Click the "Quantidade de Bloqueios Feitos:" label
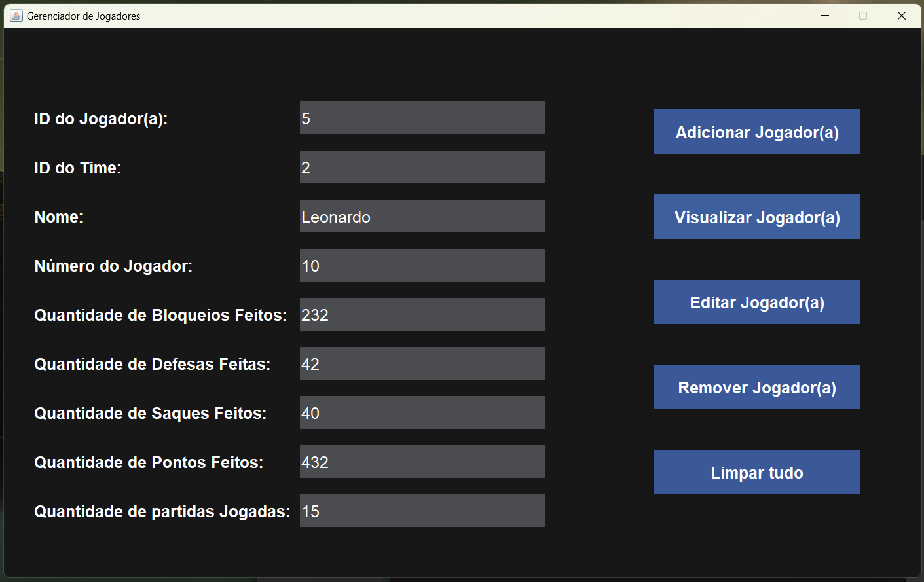 [160, 316]
